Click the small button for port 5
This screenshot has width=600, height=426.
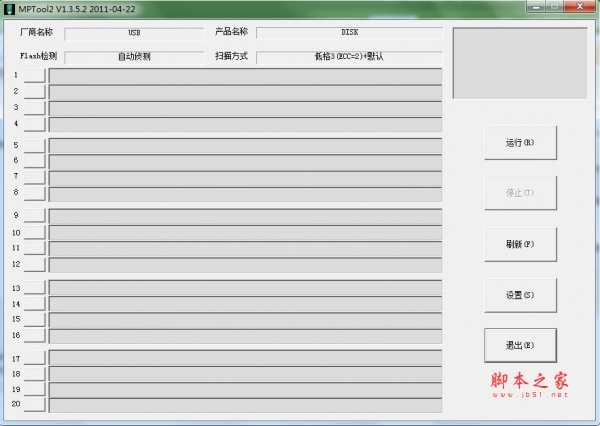pyautogui.click(x=35, y=146)
